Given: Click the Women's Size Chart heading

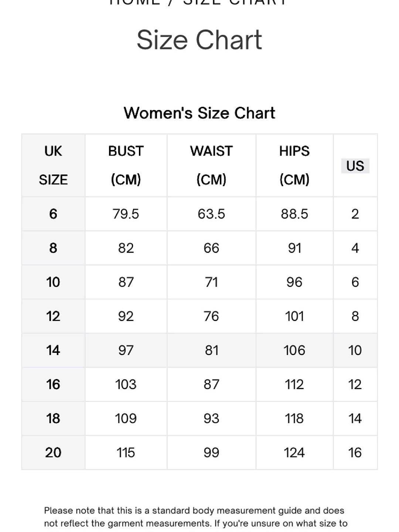Looking at the screenshot, I should pyautogui.click(x=199, y=113).
